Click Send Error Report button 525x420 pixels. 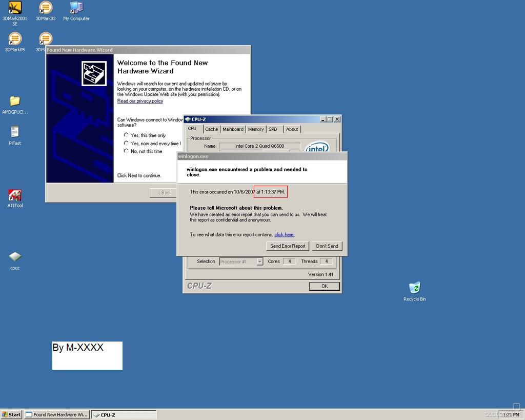coord(288,246)
